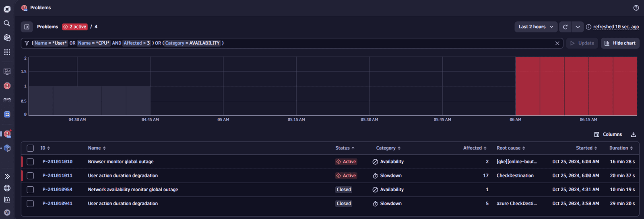
Task: Click the help question mark icon
Action: click(636, 8)
